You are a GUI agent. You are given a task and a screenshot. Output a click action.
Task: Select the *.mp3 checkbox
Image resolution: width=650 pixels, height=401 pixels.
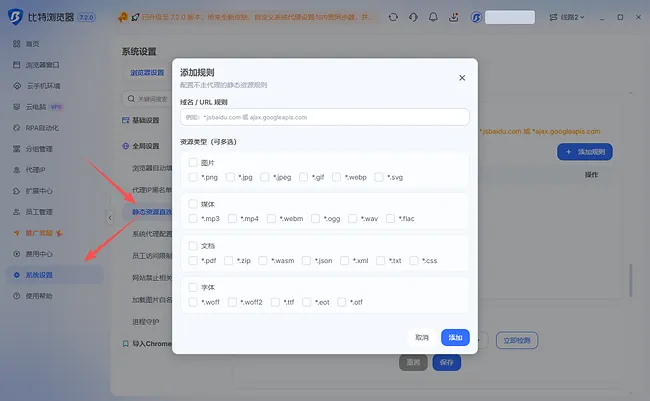(193, 219)
